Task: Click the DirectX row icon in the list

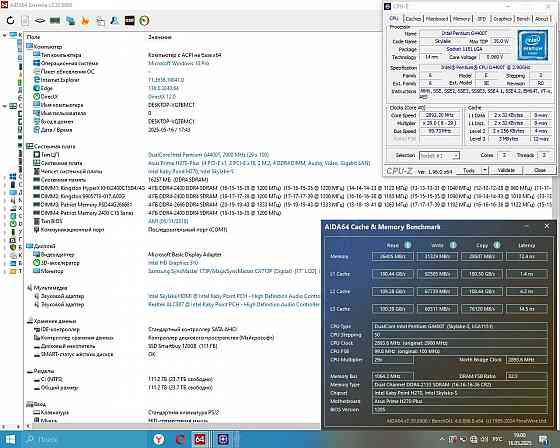Action: point(36,96)
